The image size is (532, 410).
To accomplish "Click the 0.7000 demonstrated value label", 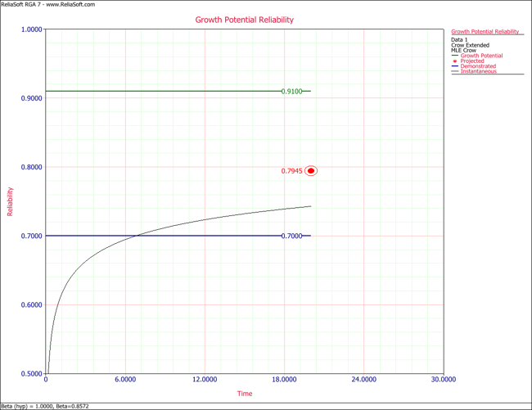I will (291, 236).
